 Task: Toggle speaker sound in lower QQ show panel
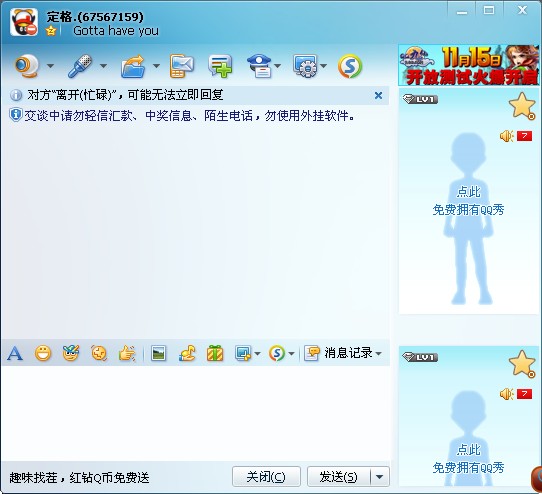coord(507,394)
